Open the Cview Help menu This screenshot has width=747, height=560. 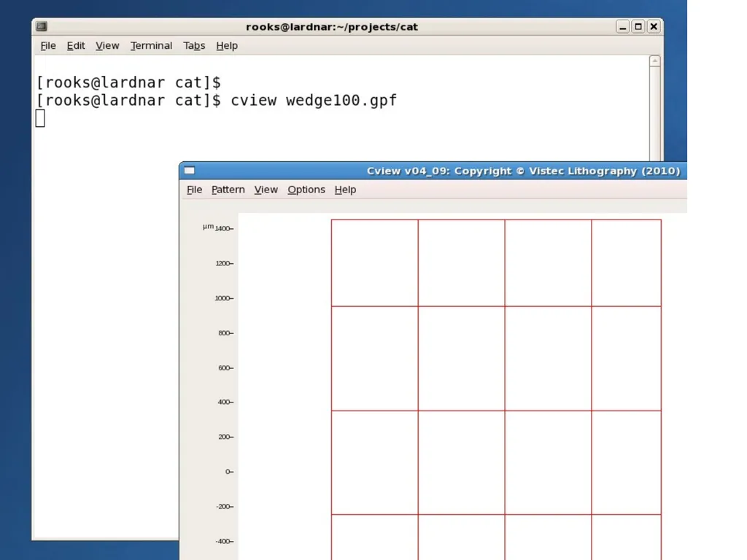click(345, 190)
